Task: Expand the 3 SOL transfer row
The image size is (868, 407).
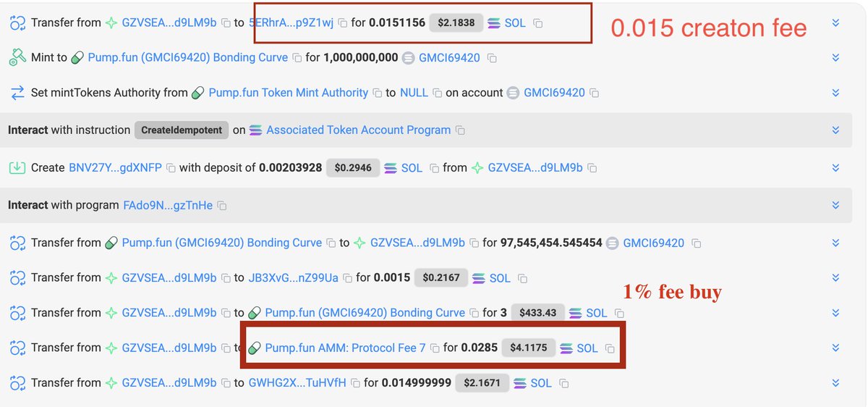Action: pos(835,313)
